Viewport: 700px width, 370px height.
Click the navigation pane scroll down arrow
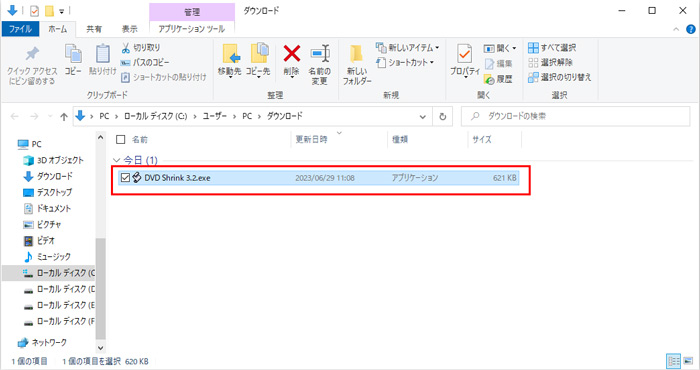coord(100,348)
